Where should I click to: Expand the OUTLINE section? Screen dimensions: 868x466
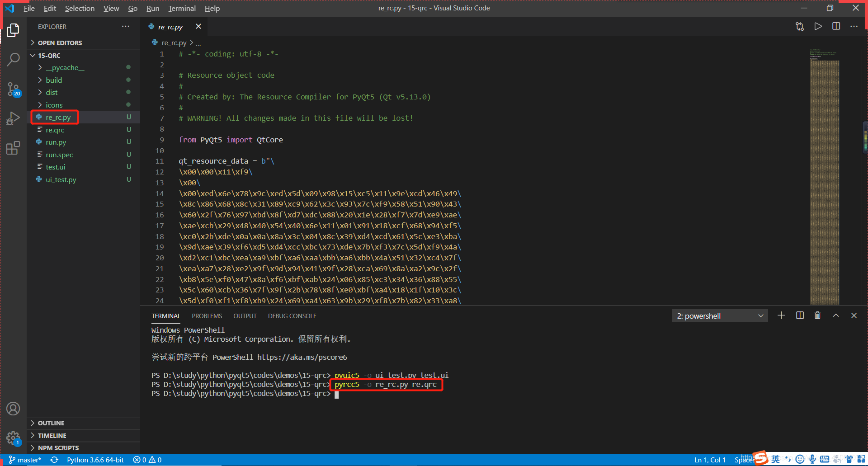(84, 423)
